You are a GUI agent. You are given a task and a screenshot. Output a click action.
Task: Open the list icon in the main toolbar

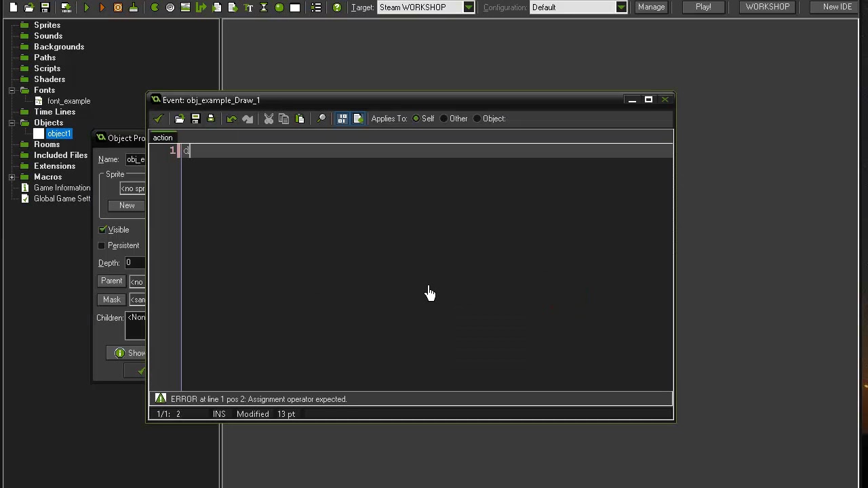point(316,7)
